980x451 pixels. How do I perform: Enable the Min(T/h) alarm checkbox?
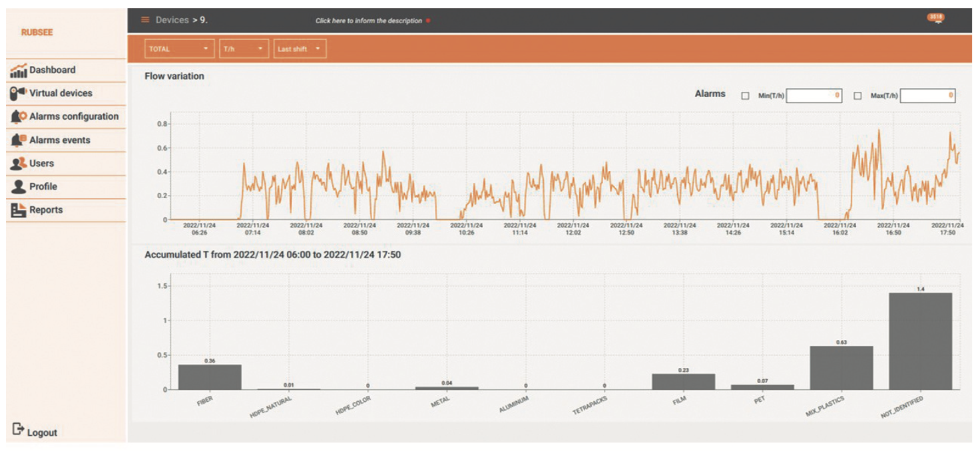point(745,96)
